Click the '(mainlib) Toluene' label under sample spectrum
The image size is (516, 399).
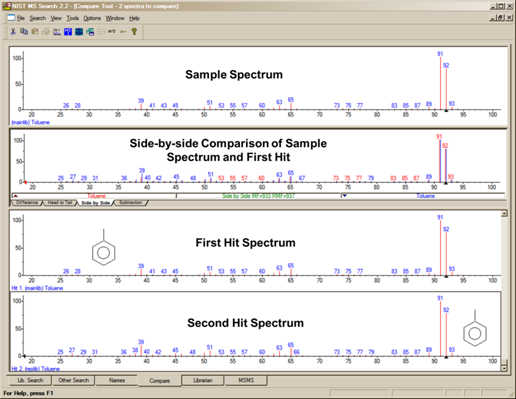click(30, 122)
